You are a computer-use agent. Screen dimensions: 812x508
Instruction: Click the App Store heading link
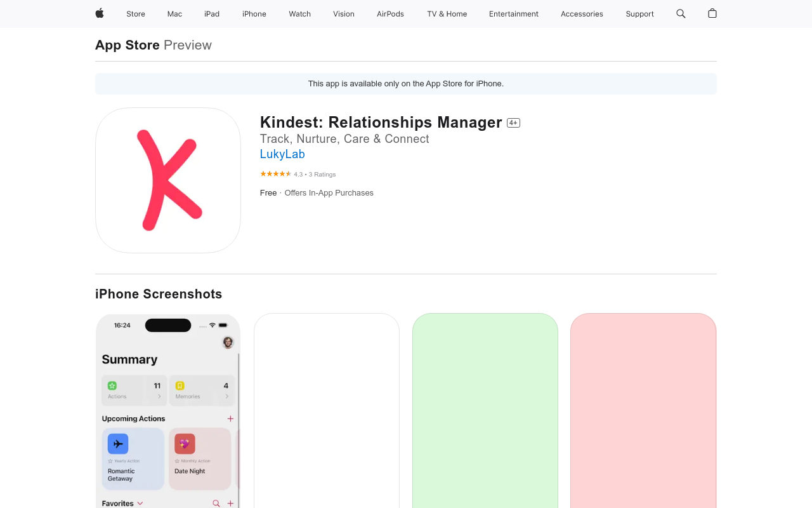pyautogui.click(x=128, y=45)
